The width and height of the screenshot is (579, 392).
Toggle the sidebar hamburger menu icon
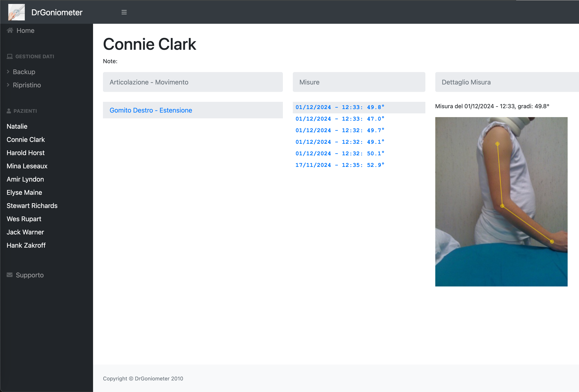124,12
